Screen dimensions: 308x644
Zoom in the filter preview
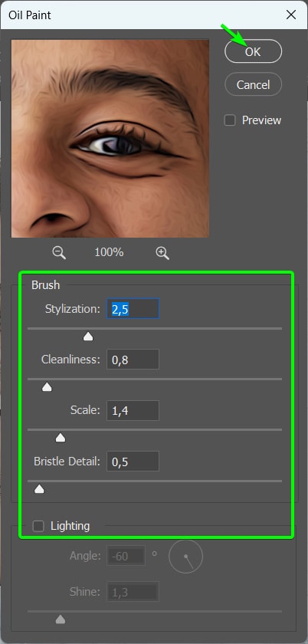pyautogui.click(x=162, y=253)
